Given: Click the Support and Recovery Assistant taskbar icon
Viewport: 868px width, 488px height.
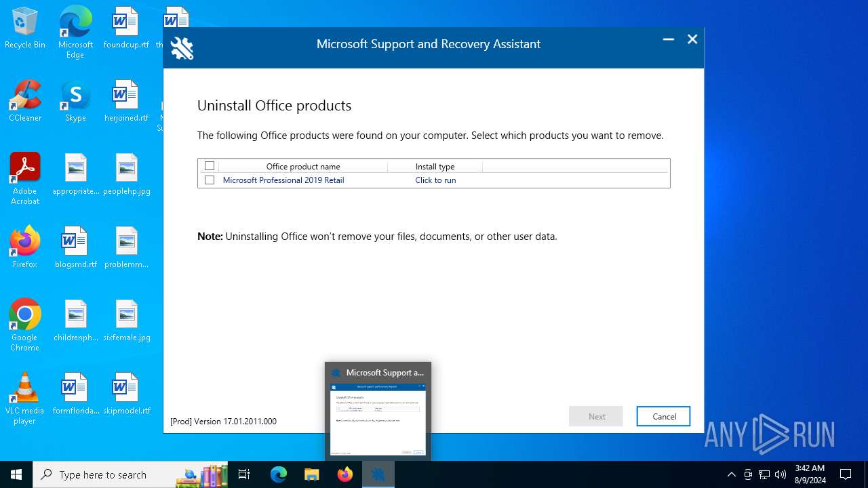Looking at the screenshot, I should click(378, 474).
